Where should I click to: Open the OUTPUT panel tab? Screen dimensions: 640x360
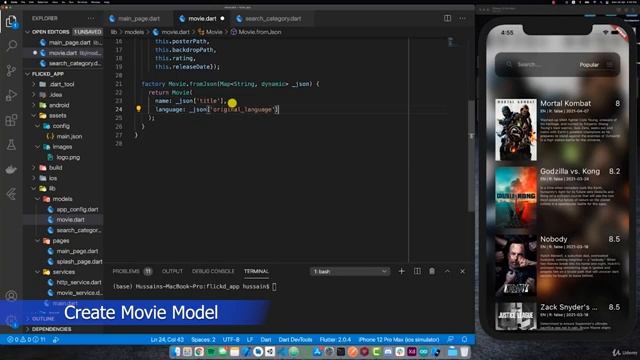pos(172,271)
